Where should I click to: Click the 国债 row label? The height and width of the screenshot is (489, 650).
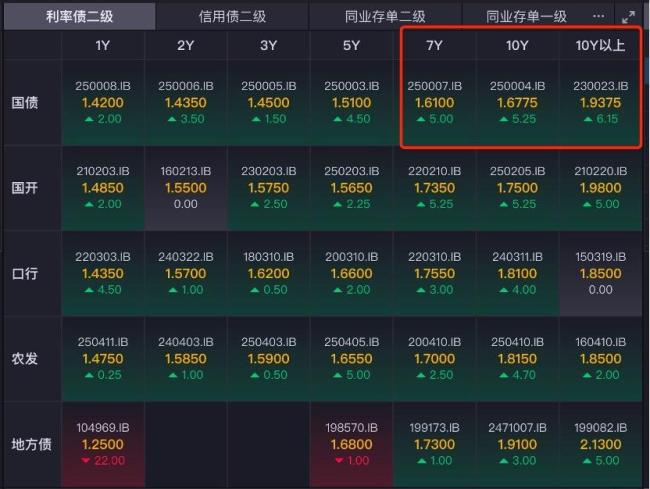(25, 103)
